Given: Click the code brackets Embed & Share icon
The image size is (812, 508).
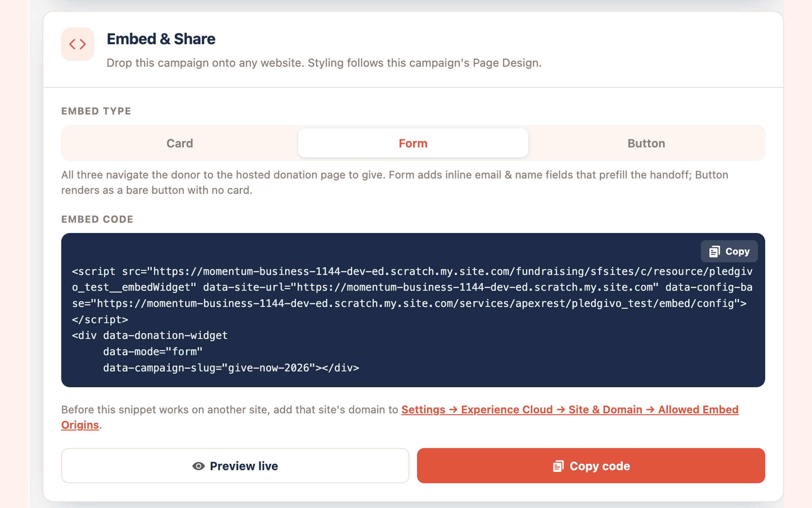Looking at the screenshot, I should tap(78, 44).
